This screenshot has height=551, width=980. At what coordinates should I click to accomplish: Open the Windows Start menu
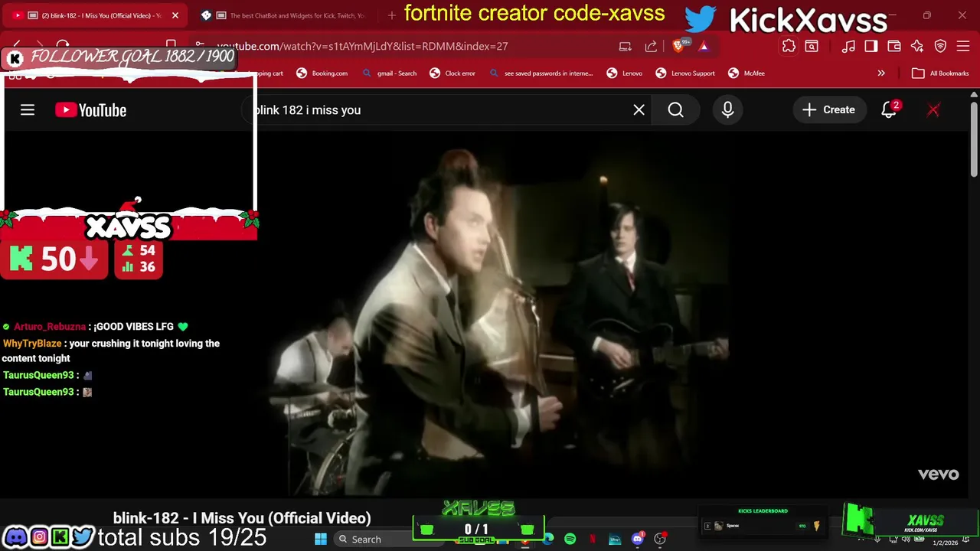[321, 540]
